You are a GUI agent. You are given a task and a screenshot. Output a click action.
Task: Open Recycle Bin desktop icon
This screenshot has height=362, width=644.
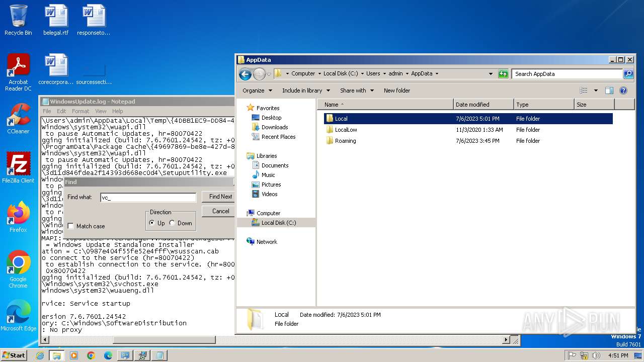click(x=18, y=20)
